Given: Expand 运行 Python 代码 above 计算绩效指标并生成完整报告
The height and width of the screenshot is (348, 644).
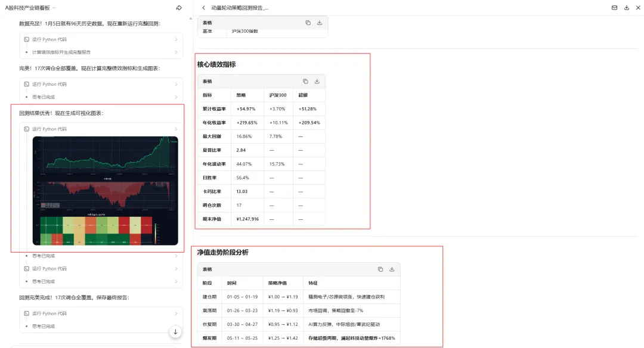Looking at the screenshot, I should pos(101,39).
